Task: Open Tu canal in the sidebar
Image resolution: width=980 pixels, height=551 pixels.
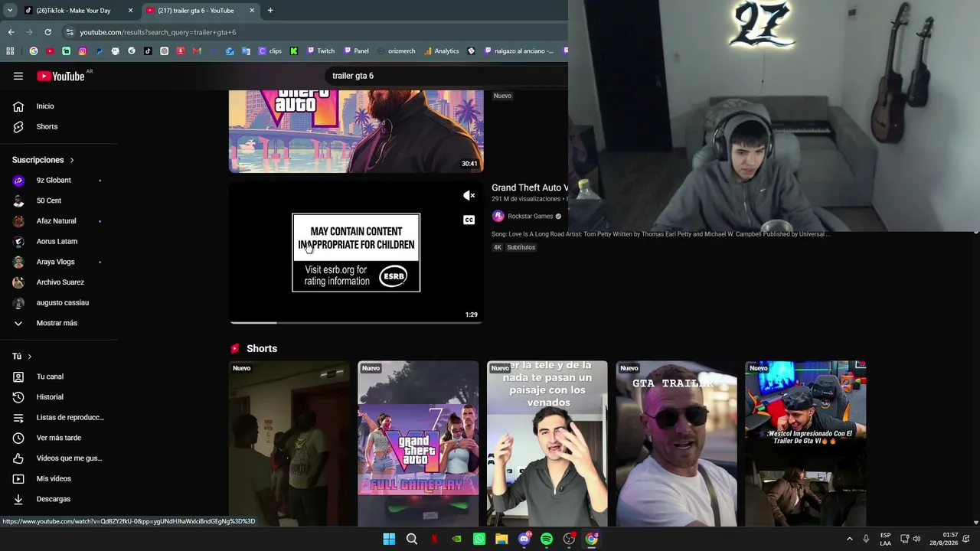Action: point(50,377)
